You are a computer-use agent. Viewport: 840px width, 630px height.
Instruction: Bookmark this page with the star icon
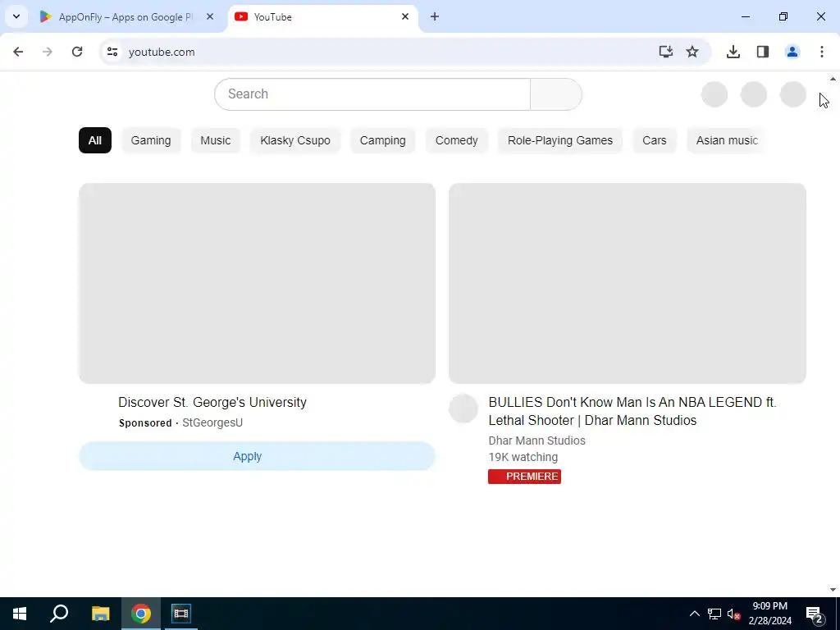click(x=692, y=52)
